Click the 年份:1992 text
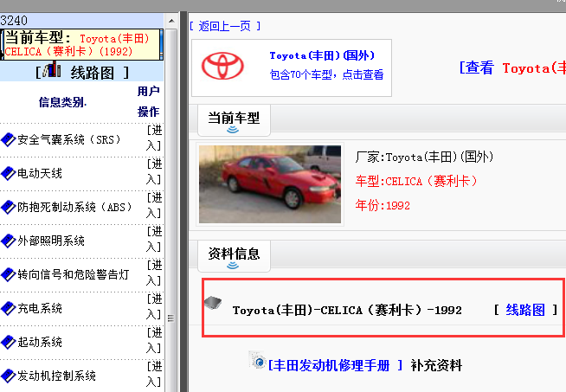 tap(383, 206)
